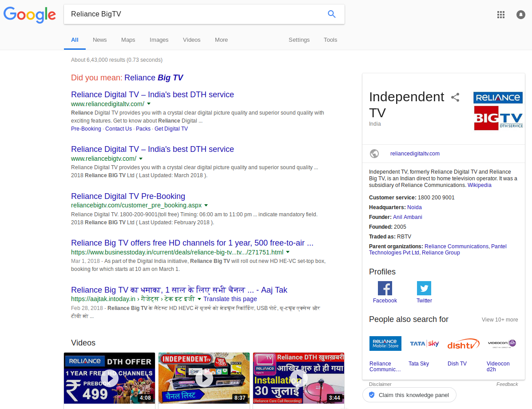
Task: Open the reliancedigitaltv.com link in knowledge panel
Action: (415, 154)
